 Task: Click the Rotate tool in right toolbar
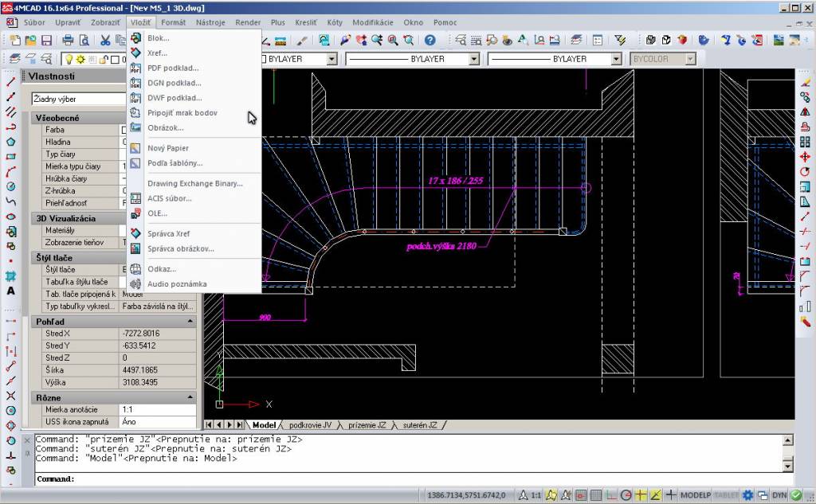805,172
